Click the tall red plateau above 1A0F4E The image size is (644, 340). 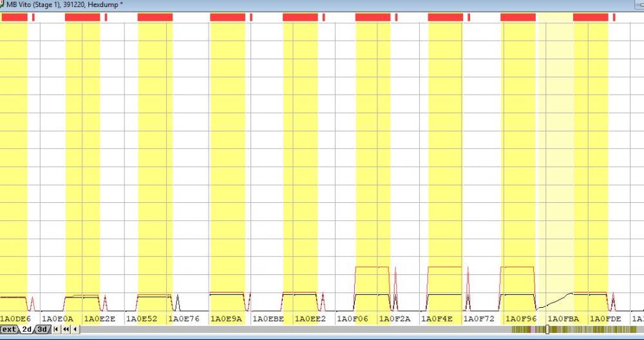445,267
